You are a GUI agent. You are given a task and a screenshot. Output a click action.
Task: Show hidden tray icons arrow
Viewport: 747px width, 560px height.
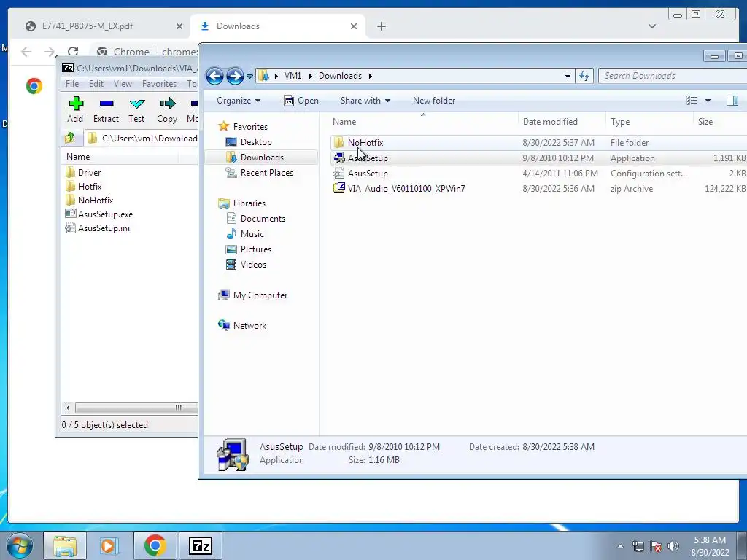click(620, 546)
